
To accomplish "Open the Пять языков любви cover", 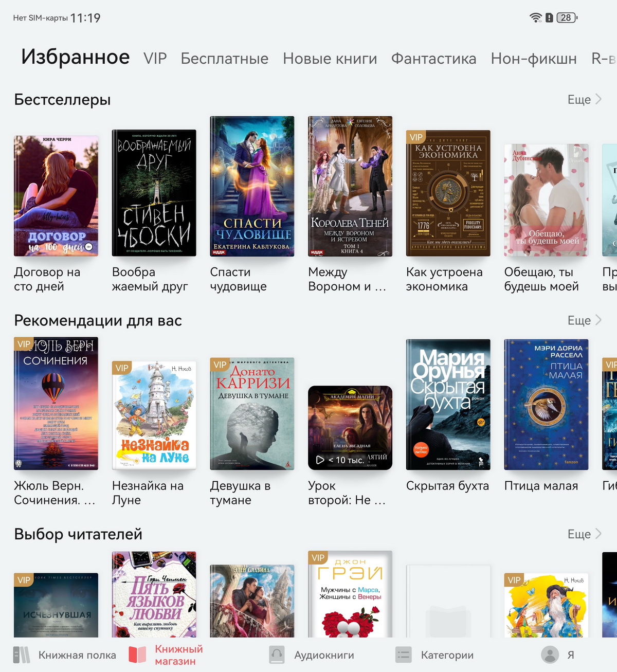I will (x=154, y=594).
